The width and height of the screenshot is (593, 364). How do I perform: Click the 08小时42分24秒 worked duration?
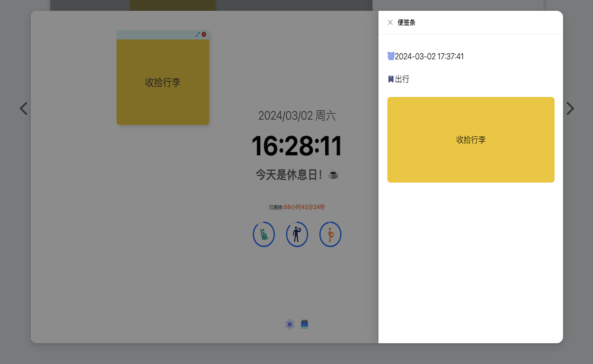304,207
